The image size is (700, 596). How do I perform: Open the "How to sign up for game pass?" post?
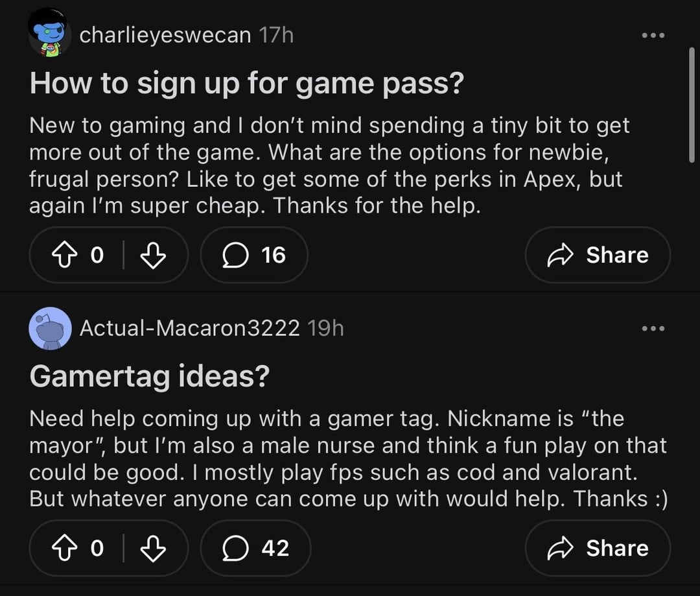pos(246,83)
